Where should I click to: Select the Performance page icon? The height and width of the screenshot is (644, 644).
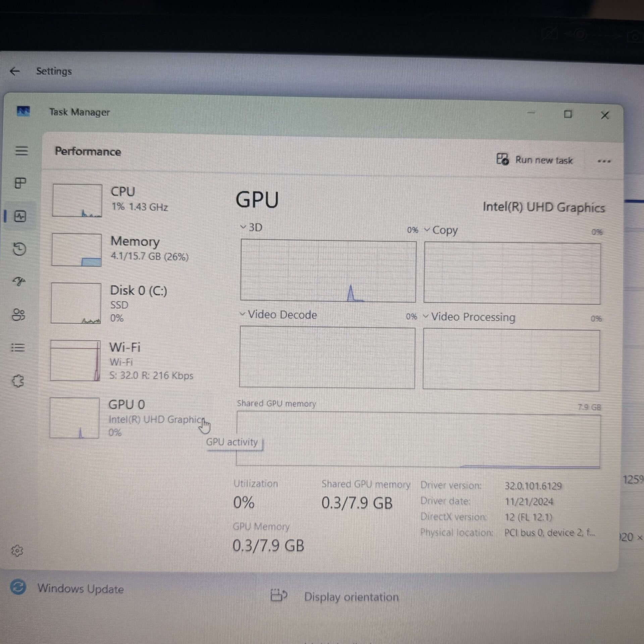(x=20, y=216)
